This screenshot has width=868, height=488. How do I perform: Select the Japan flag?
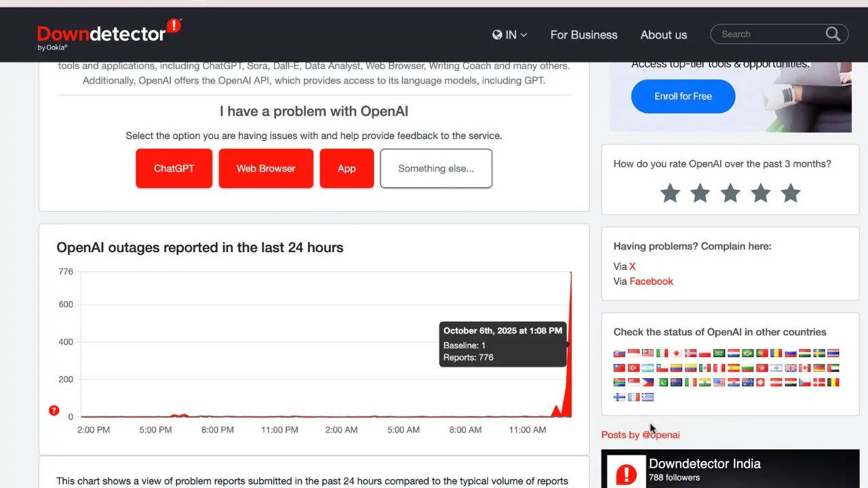tap(676, 353)
